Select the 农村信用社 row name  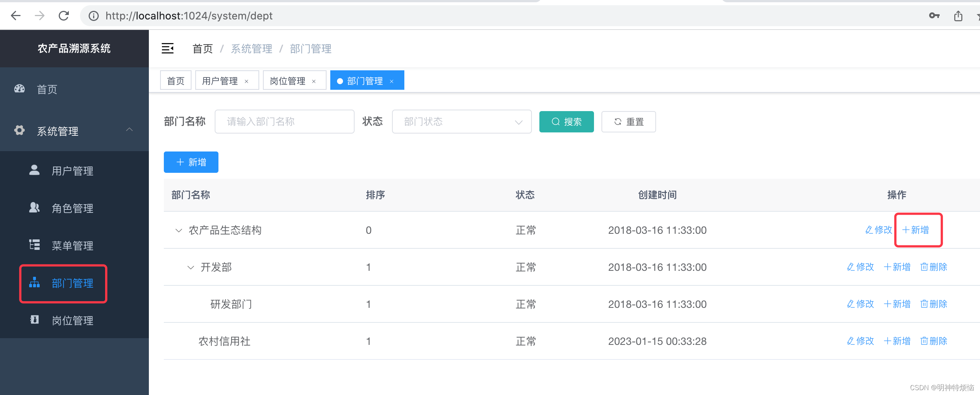pos(224,341)
